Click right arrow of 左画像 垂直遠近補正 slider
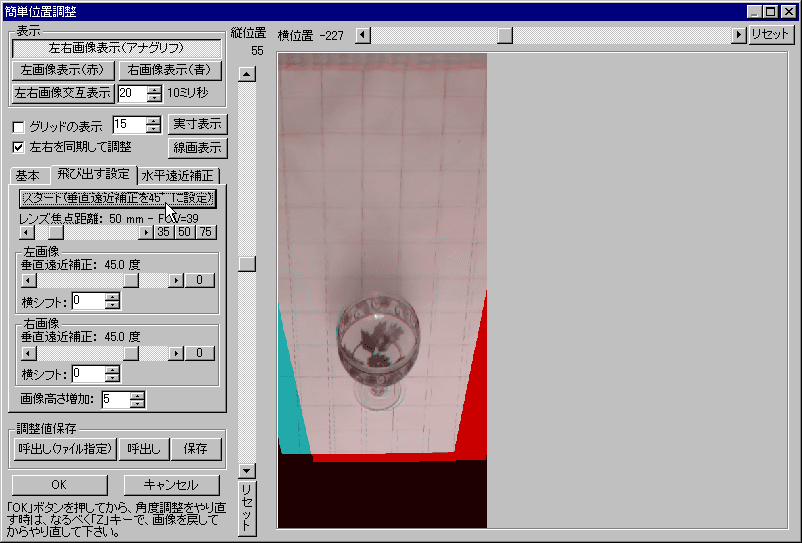The width and height of the screenshot is (802, 543). (x=176, y=280)
